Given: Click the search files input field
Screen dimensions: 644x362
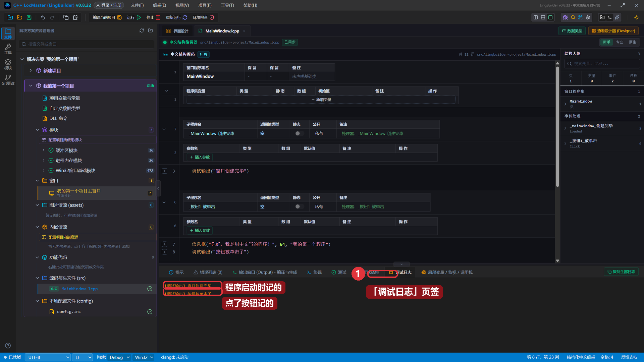Looking at the screenshot, I should pyautogui.click(x=87, y=44).
